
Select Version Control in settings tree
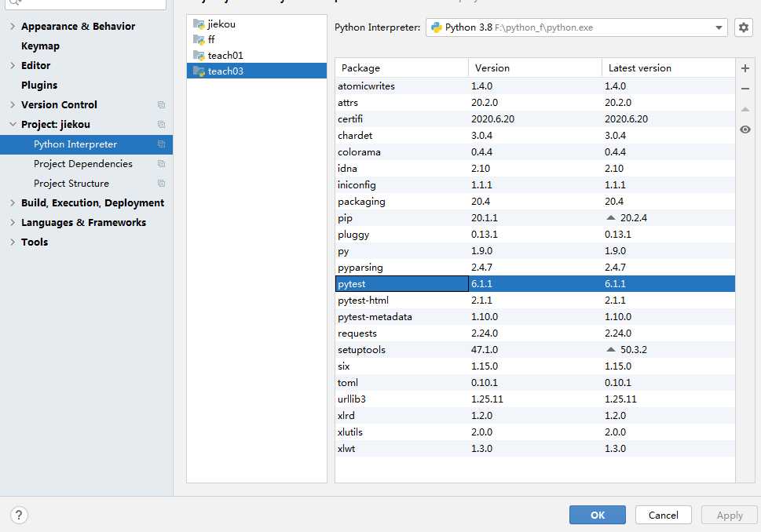tap(59, 104)
